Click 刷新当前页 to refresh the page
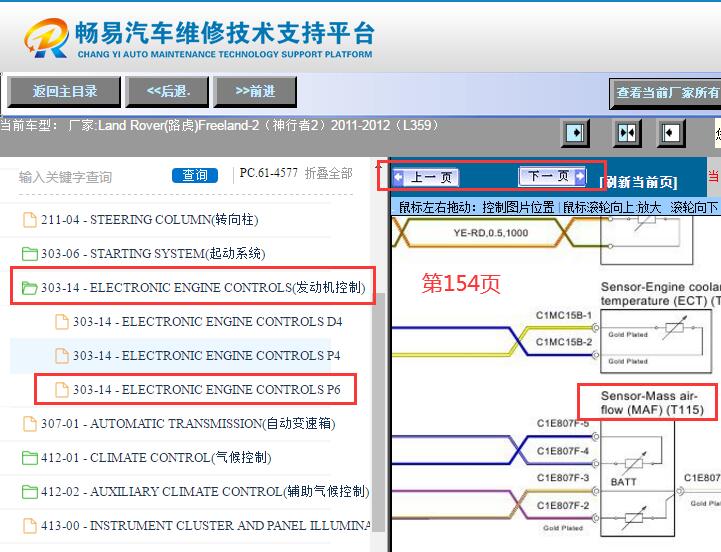Viewport: 721px width, 552px height. coord(639,182)
